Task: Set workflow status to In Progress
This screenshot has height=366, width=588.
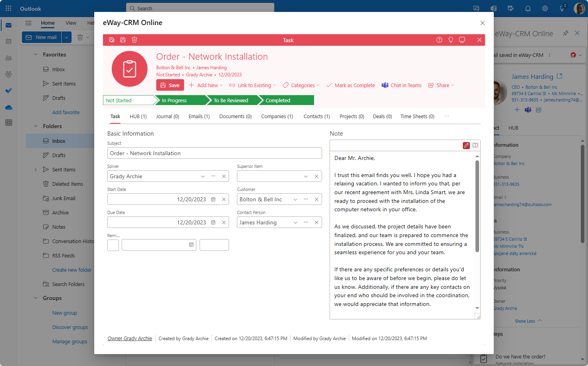Action: (181, 100)
